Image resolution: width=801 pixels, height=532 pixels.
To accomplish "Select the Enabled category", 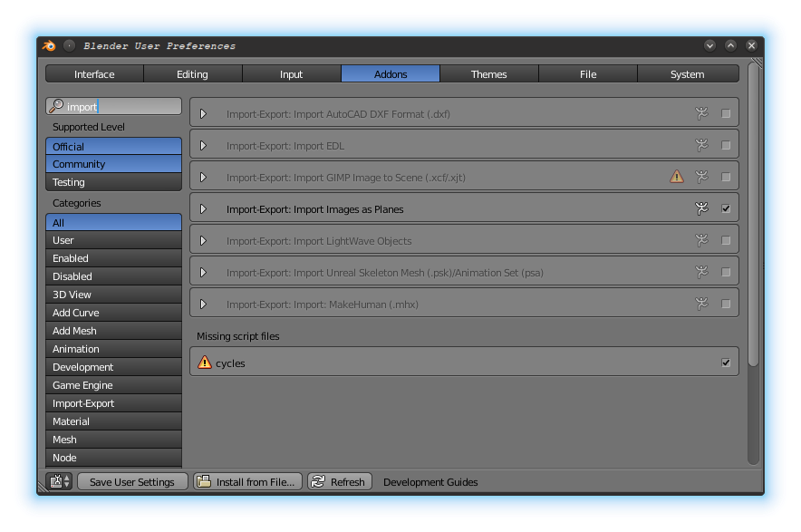I will [113, 258].
